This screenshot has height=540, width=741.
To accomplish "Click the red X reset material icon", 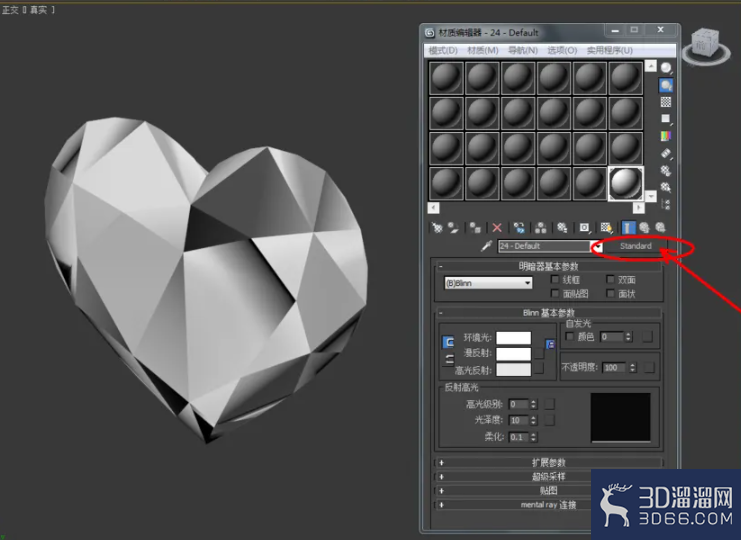I will point(497,228).
